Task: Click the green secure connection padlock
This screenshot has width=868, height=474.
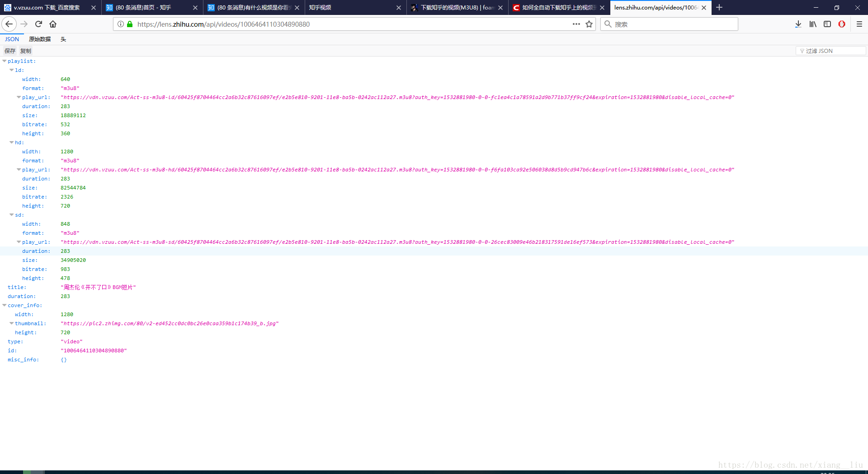Action: [x=130, y=24]
